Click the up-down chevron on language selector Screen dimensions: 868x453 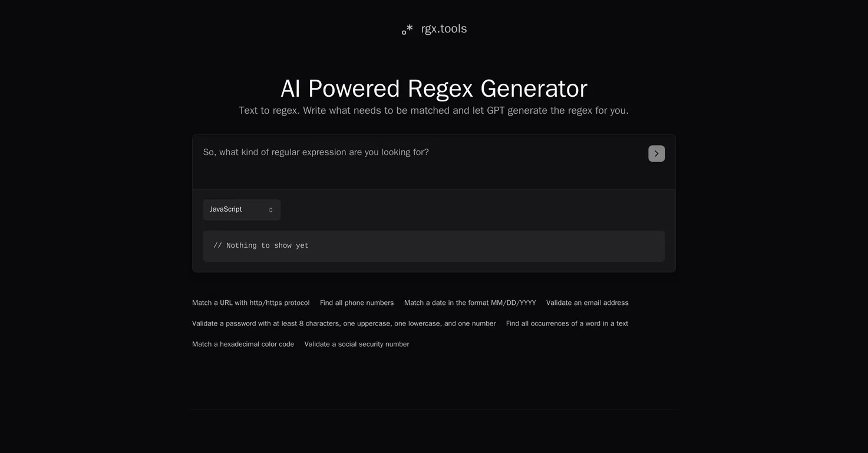coord(270,210)
